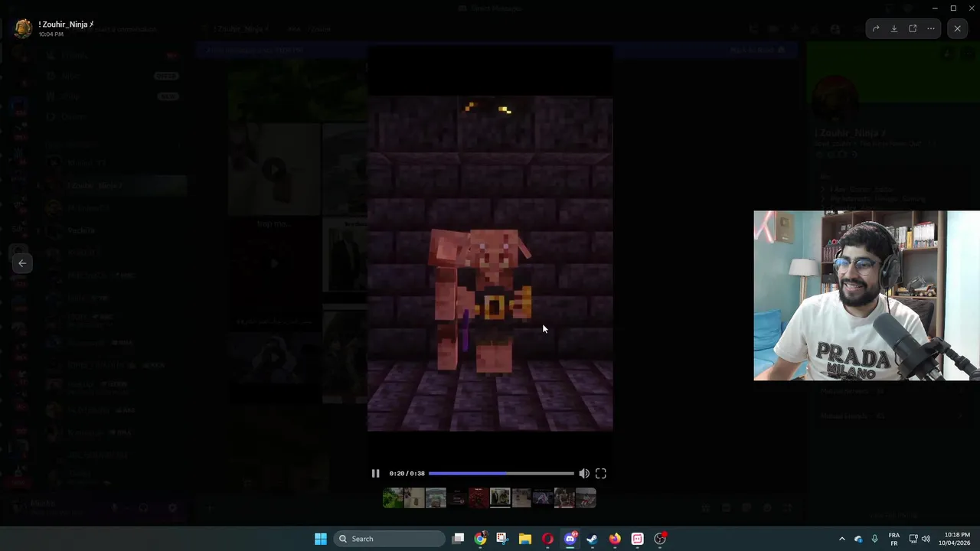Click the taskbar Search box
This screenshot has width=980, height=551.
390,539
